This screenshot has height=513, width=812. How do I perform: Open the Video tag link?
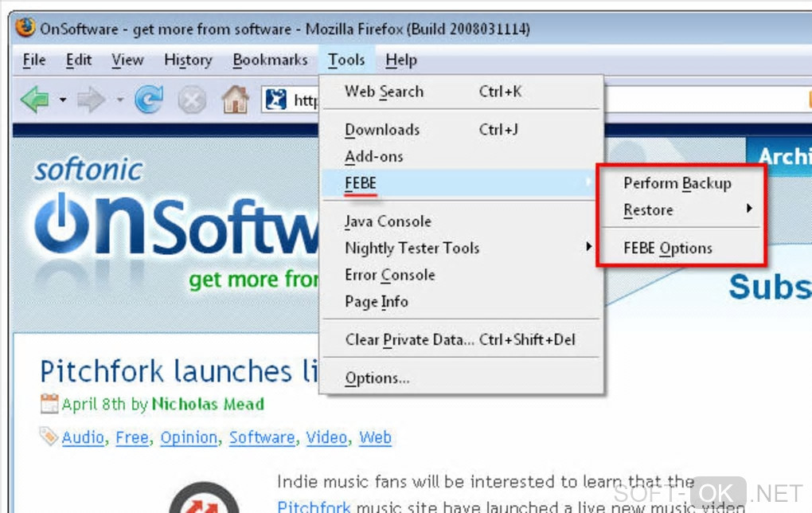(326, 437)
